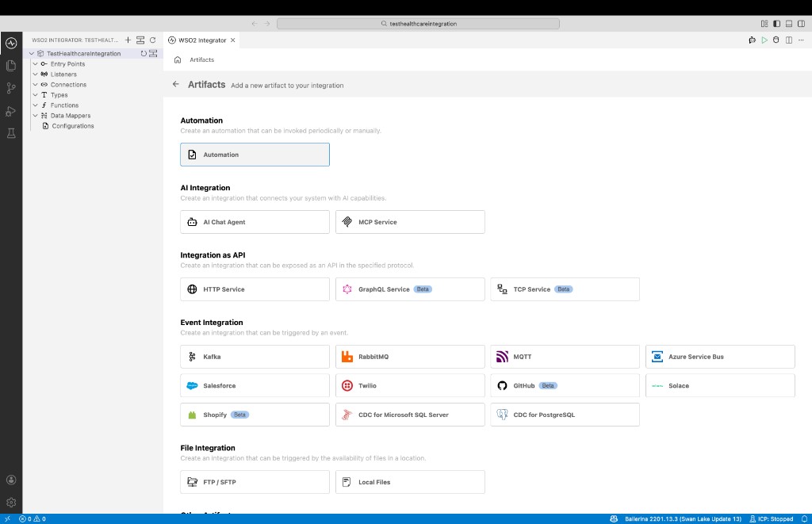Click the navigate back arrow in title bar

[x=255, y=23]
